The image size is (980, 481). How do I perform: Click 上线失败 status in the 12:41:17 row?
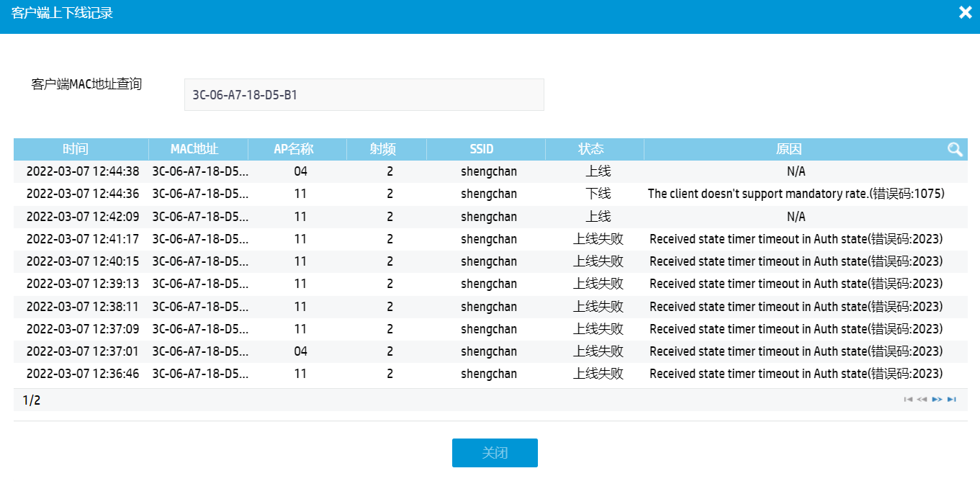(598, 239)
